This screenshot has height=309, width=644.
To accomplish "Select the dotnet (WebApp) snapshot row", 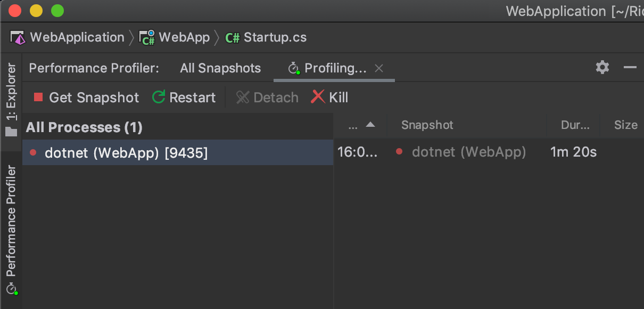I will [468, 152].
